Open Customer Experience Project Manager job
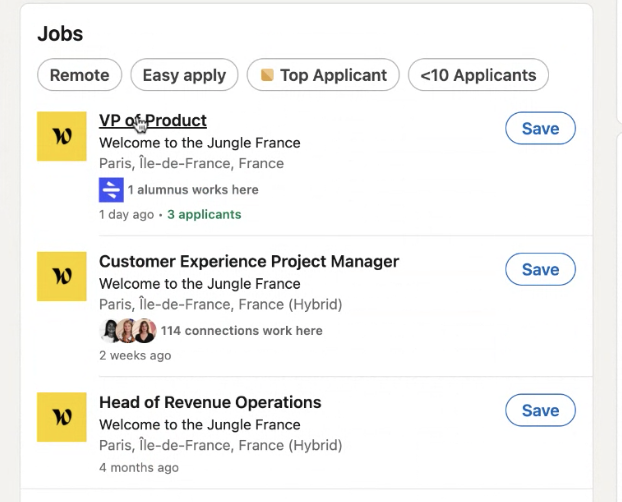622x502 pixels. click(249, 262)
